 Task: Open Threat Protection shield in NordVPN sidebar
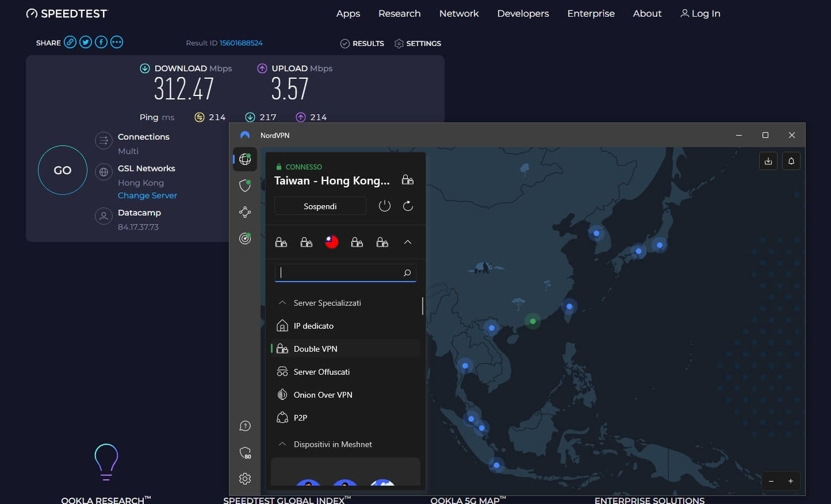click(x=245, y=185)
